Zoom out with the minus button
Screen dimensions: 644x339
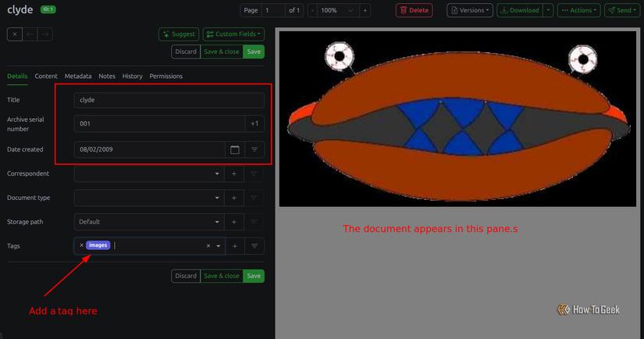(x=312, y=10)
